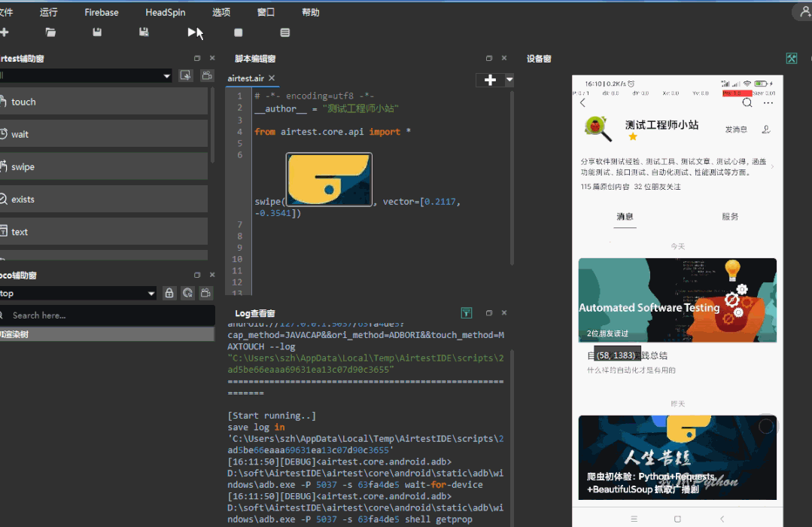
Task: Open the HeadSpin menu
Action: tap(166, 12)
